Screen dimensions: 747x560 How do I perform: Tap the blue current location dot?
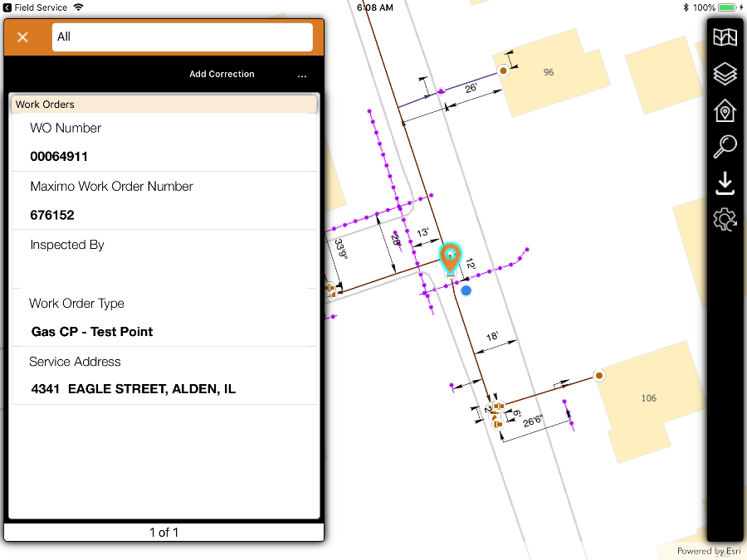tap(466, 290)
